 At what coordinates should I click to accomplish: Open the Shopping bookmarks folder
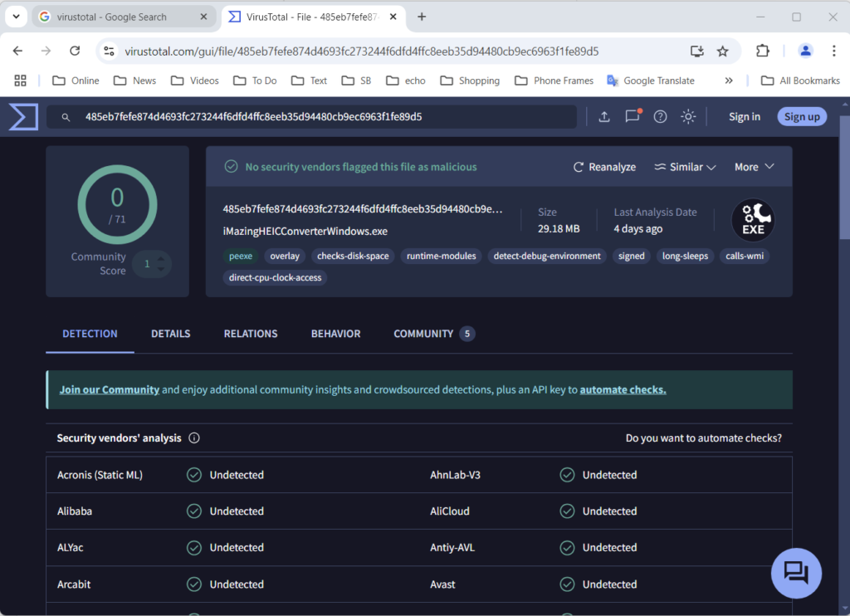470,81
